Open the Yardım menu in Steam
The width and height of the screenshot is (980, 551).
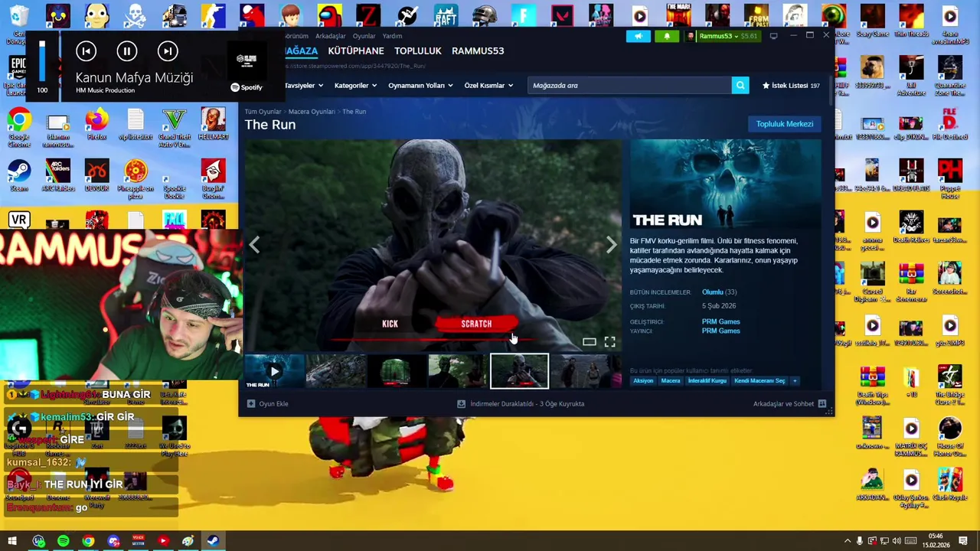392,36
